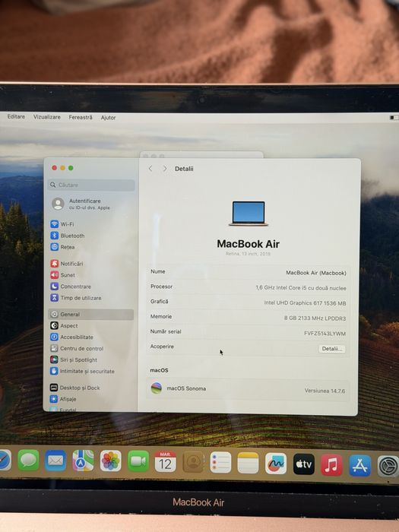Minimize window with yellow button
Image resolution: width=399 pixels, height=532 pixels.
(x=62, y=168)
